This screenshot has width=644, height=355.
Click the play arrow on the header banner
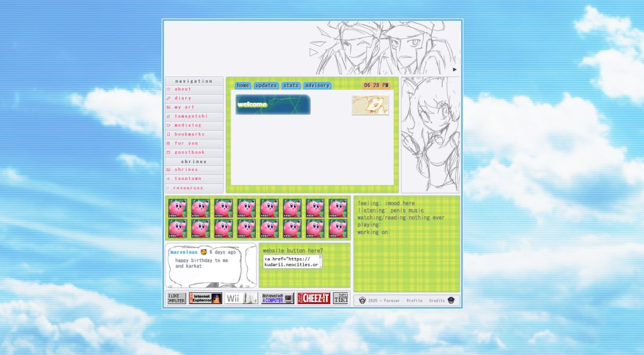pos(454,69)
